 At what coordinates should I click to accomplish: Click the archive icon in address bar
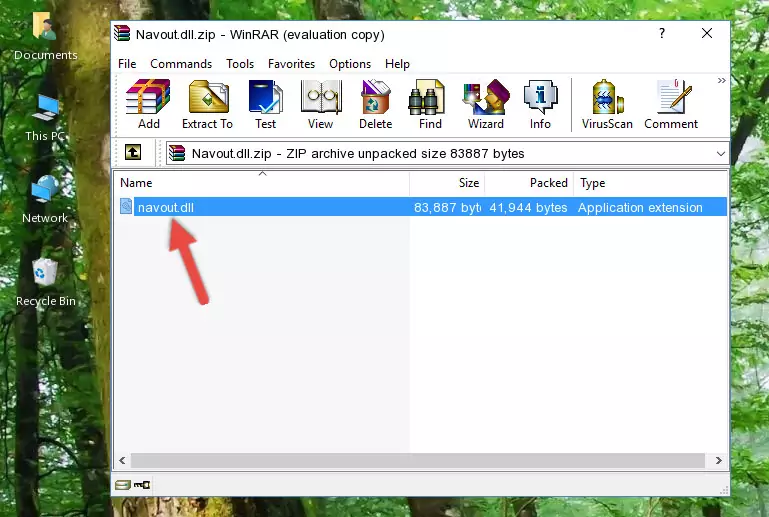click(177, 154)
